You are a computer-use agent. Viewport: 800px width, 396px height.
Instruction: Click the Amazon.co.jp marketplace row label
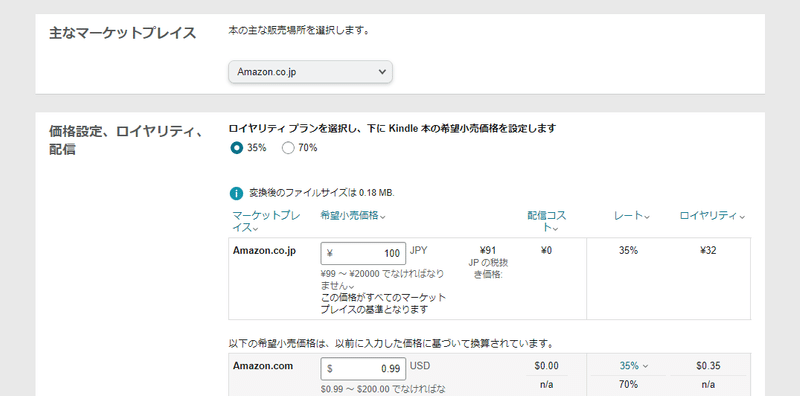(264, 251)
